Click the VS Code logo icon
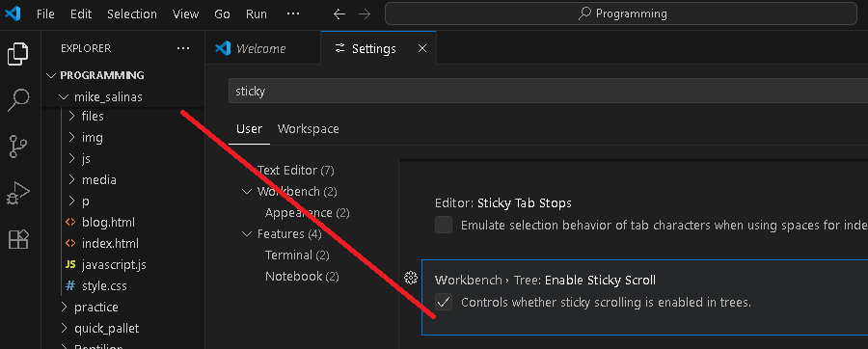The width and height of the screenshot is (868, 349). click(13, 13)
